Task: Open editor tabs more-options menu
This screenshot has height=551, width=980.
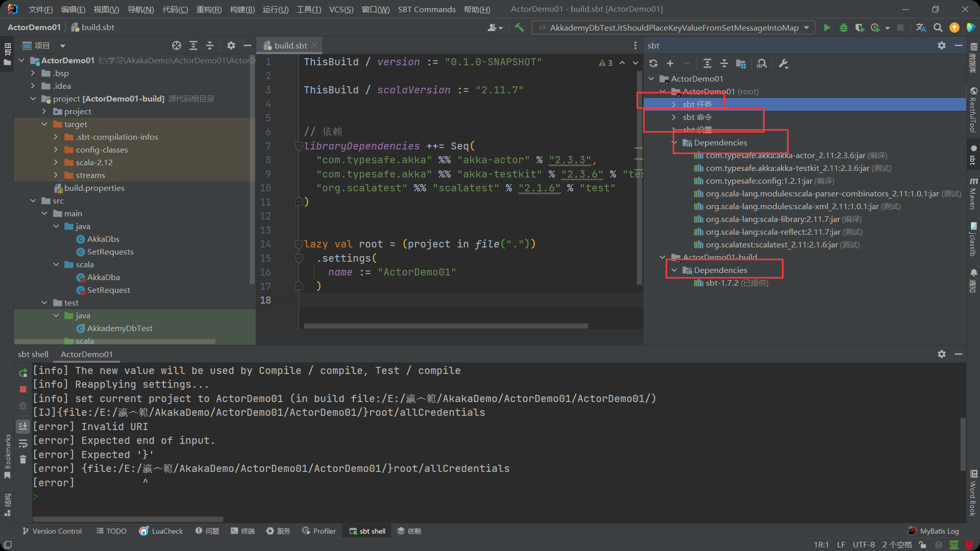Action: 635,45
